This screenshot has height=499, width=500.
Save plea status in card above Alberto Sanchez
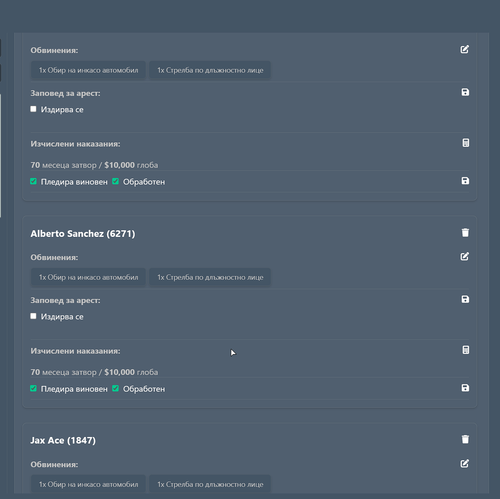click(465, 181)
